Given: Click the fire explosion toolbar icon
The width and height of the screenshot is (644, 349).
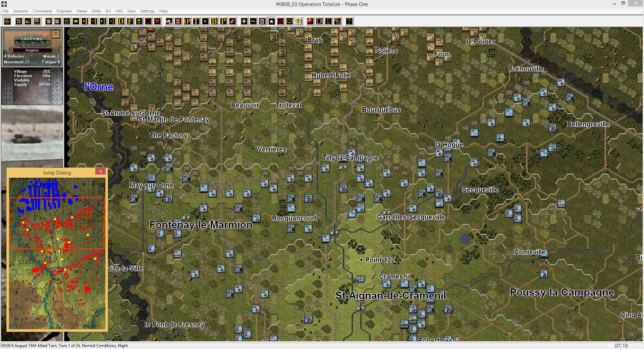Looking at the screenshot, I should (232, 21).
